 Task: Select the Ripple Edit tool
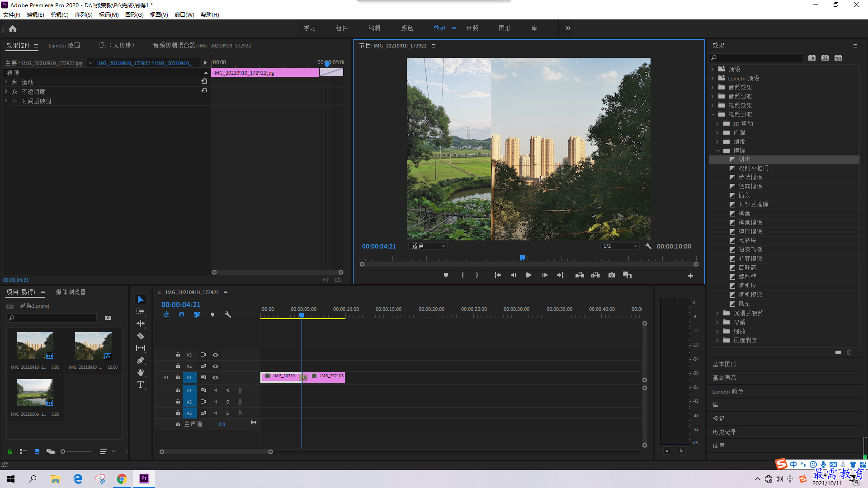click(x=141, y=324)
